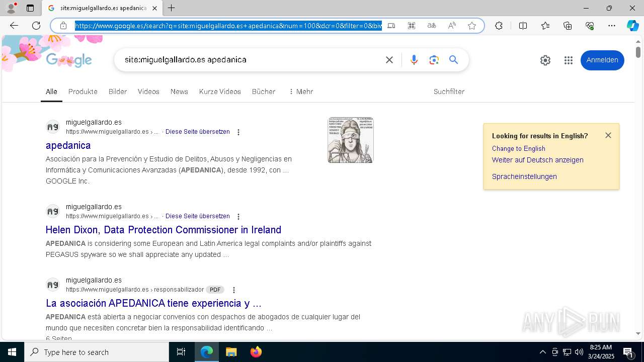Open the volume control in system tray

pyautogui.click(x=579, y=352)
